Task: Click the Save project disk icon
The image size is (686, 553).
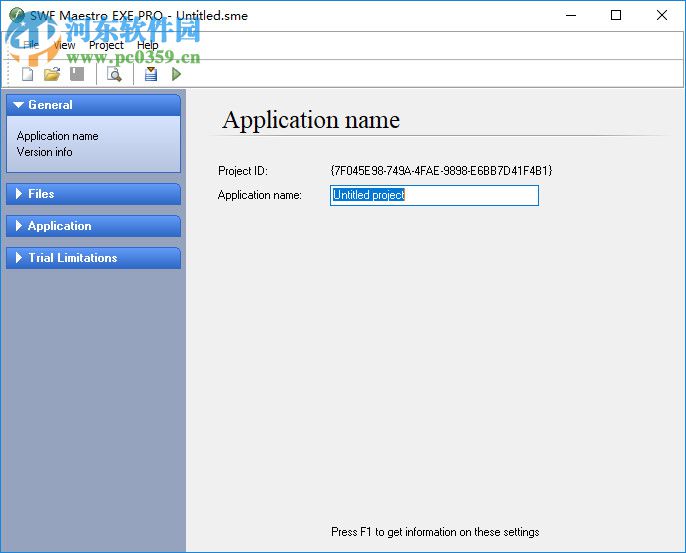Action: (77, 74)
